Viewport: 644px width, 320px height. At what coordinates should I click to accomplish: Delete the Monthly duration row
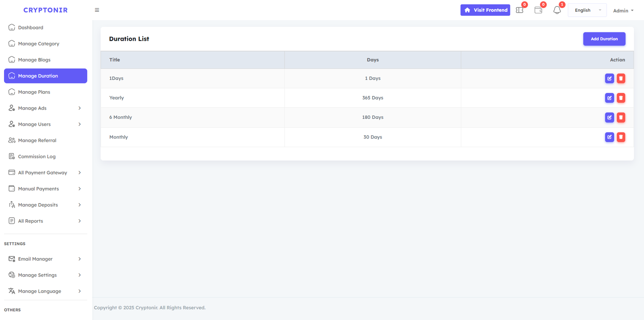[621, 137]
